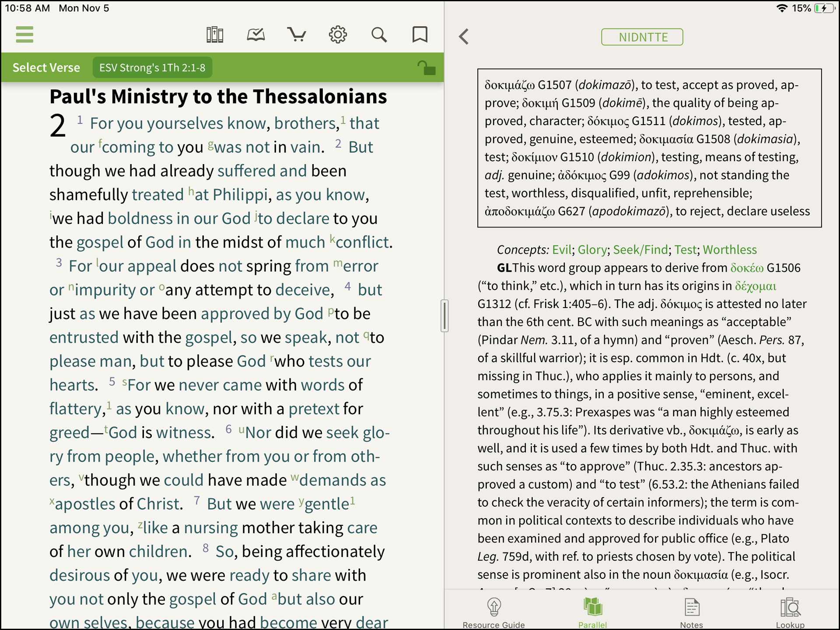Open the bookmark icon
Viewport: 840px width, 630px height.
coord(420,35)
